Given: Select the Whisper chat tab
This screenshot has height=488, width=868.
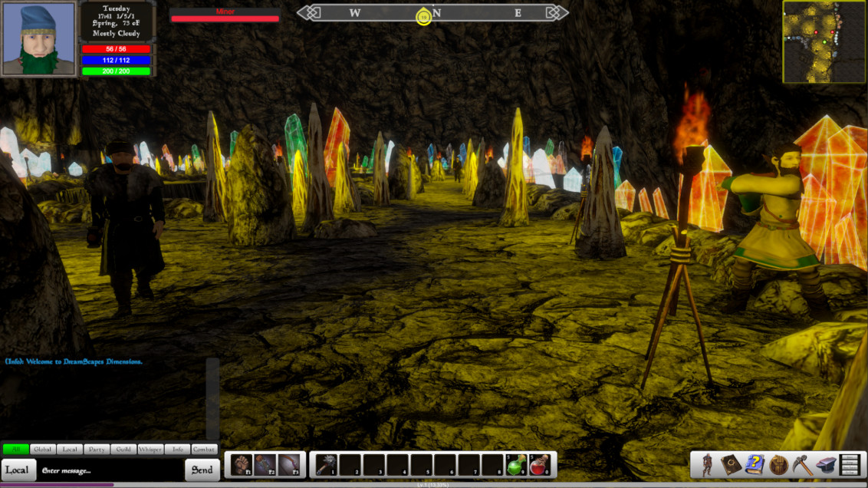Looking at the screenshot, I should point(150,450).
